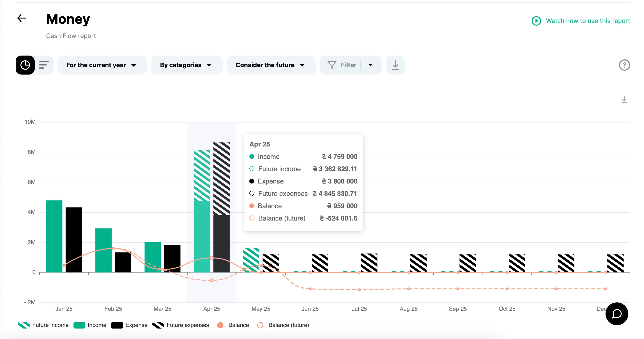Open the 'By categories' dropdown
The height and width of the screenshot is (339, 644).
pos(186,65)
